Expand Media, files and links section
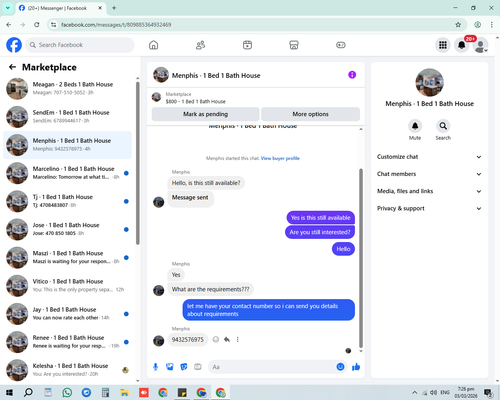500x400 pixels. click(429, 191)
